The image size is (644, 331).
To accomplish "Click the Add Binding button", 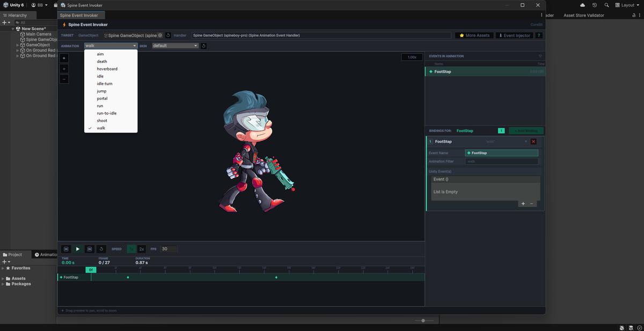I will 526,131.
